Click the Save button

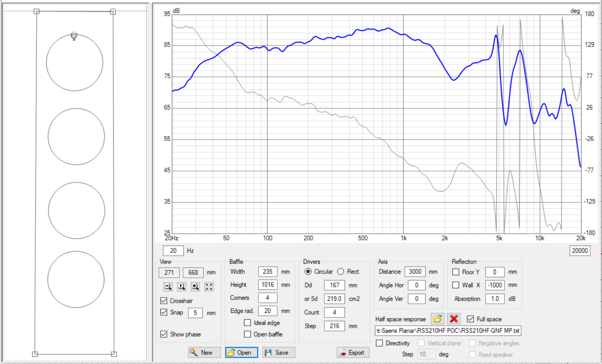click(x=279, y=353)
